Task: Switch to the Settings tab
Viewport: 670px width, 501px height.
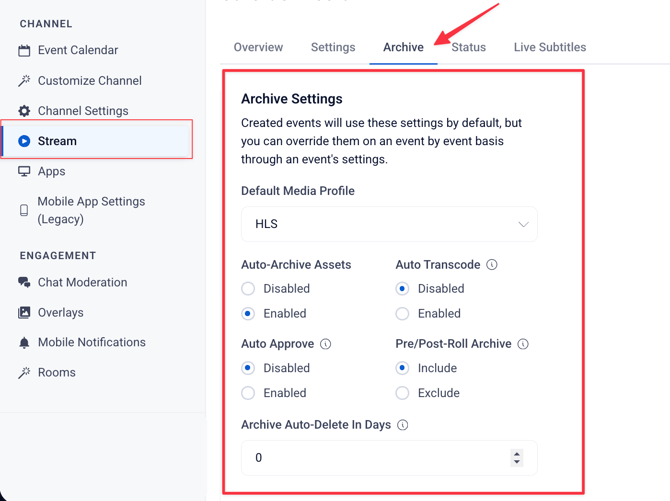Action: [333, 47]
